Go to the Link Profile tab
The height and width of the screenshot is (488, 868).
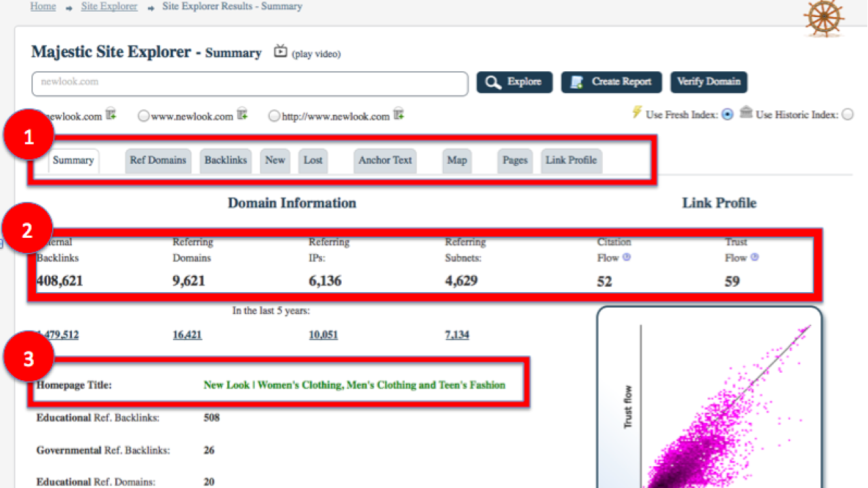click(571, 161)
